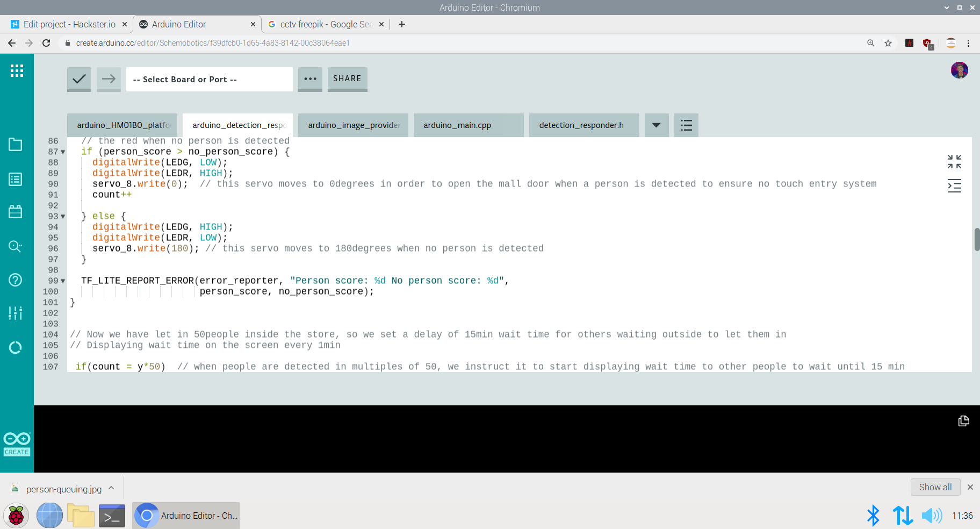Open the Examples panel from the sidebar
Screen dimensions: 980x529
pos(16,179)
